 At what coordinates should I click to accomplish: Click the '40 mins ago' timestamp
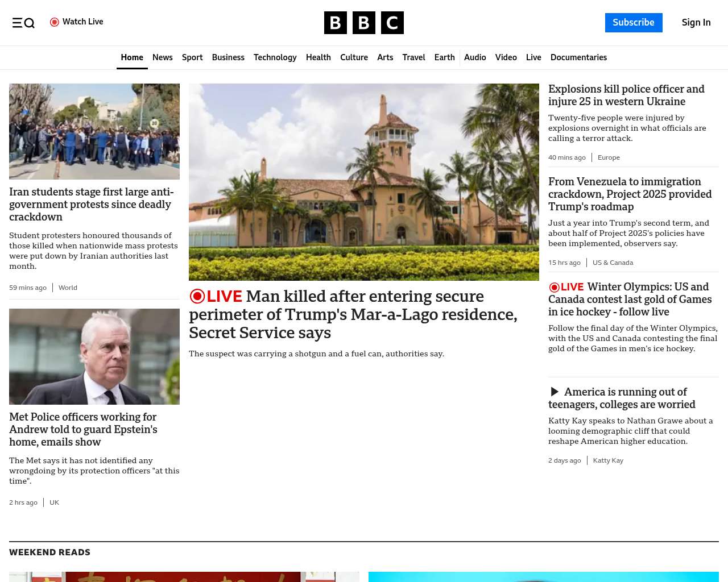pos(567,157)
